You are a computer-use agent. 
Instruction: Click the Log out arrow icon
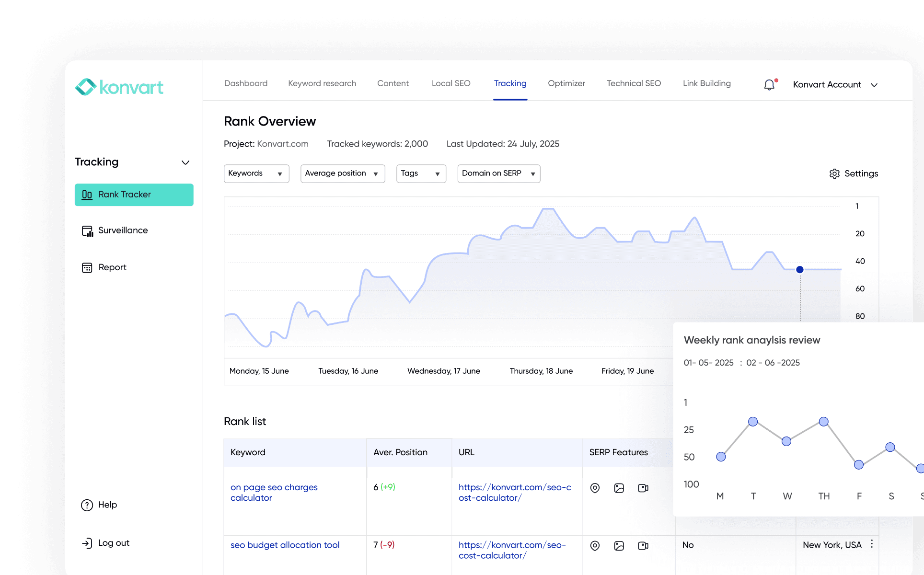tap(87, 543)
